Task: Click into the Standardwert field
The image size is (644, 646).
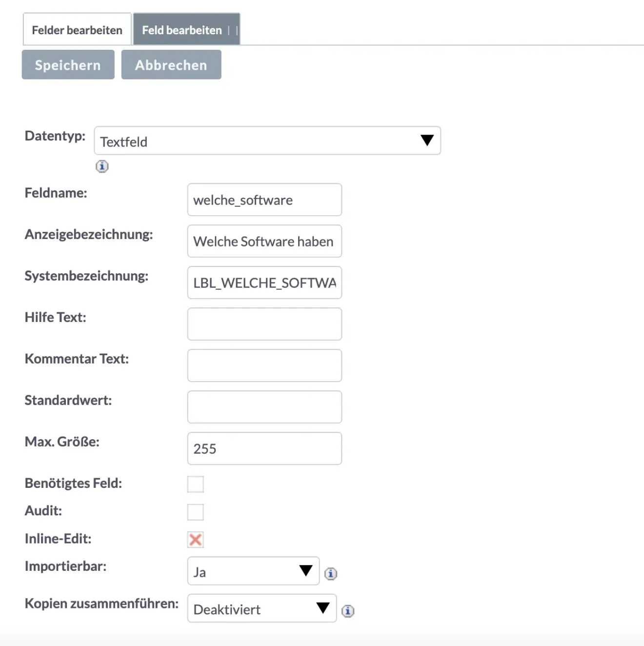Action: click(264, 407)
